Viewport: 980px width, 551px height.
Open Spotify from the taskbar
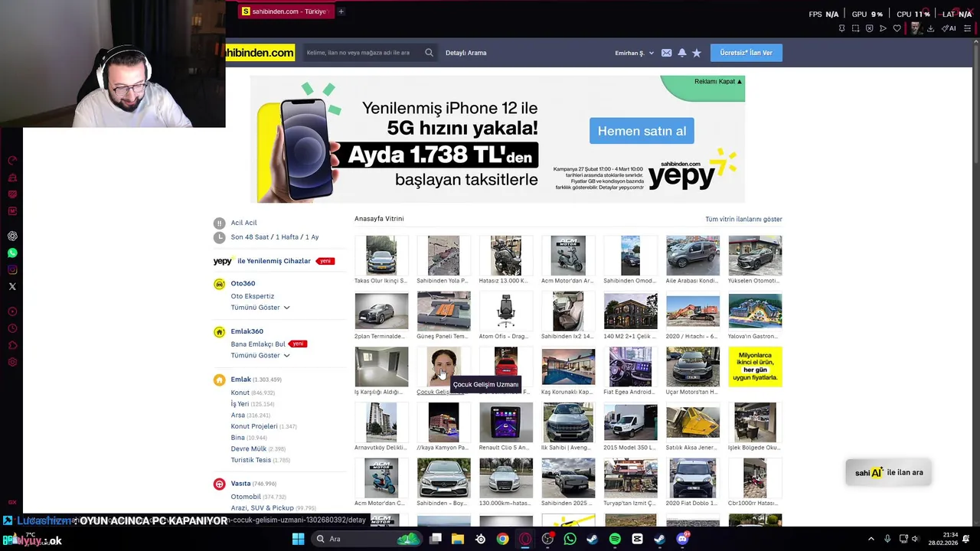pos(615,539)
